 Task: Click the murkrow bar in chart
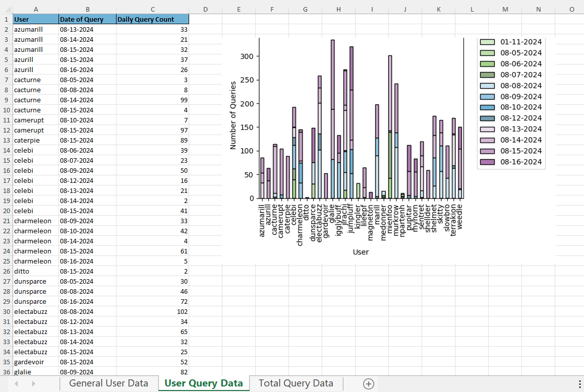click(x=396, y=141)
